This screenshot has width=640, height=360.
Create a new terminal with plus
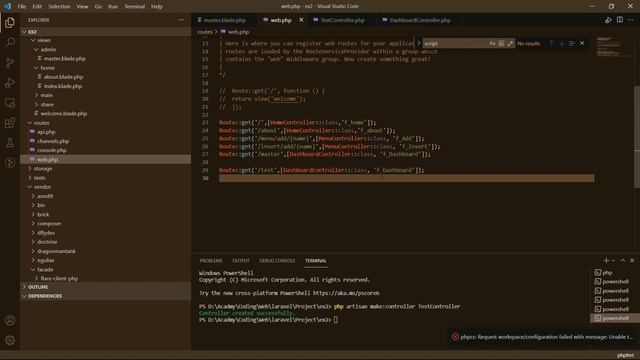pos(606,260)
